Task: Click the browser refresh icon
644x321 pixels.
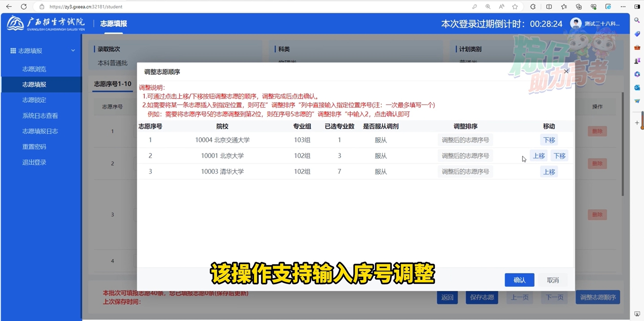Action: (x=24, y=7)
